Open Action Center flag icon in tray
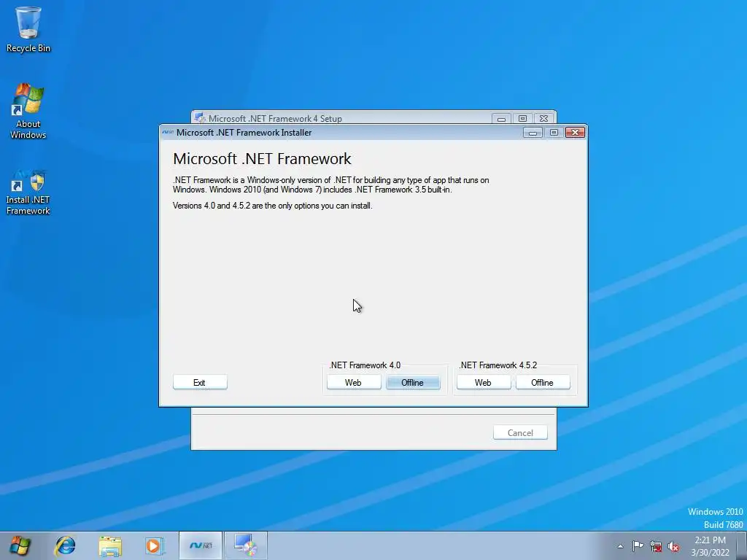The image size is (747, 560). click(x=638, y=546)
